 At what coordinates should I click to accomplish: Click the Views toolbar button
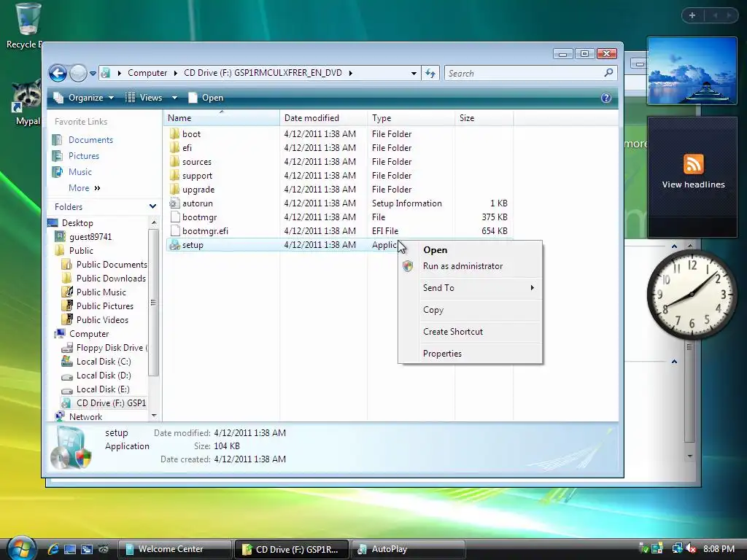144,98
